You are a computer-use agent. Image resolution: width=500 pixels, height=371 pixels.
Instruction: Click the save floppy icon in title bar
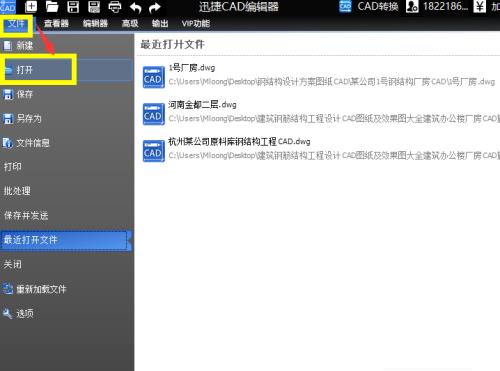click(x=73, y=6)
